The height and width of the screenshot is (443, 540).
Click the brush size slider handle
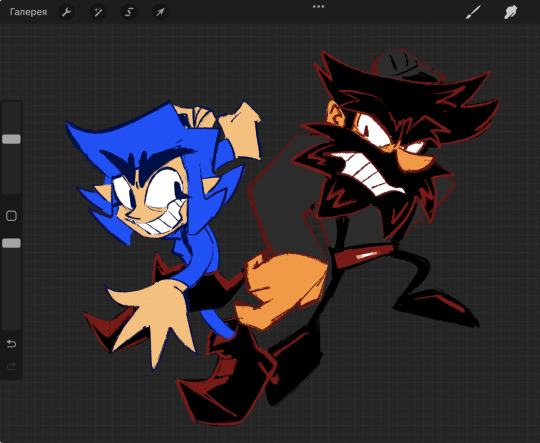(11, 139)
